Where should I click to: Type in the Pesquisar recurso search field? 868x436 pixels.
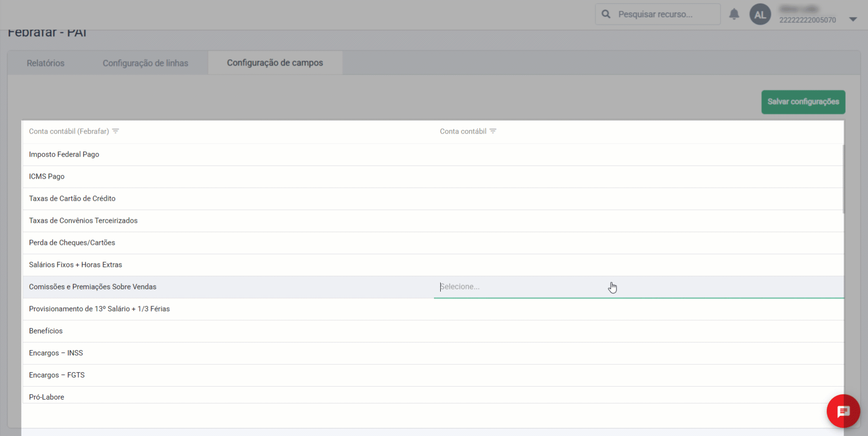tap(666, 14)
